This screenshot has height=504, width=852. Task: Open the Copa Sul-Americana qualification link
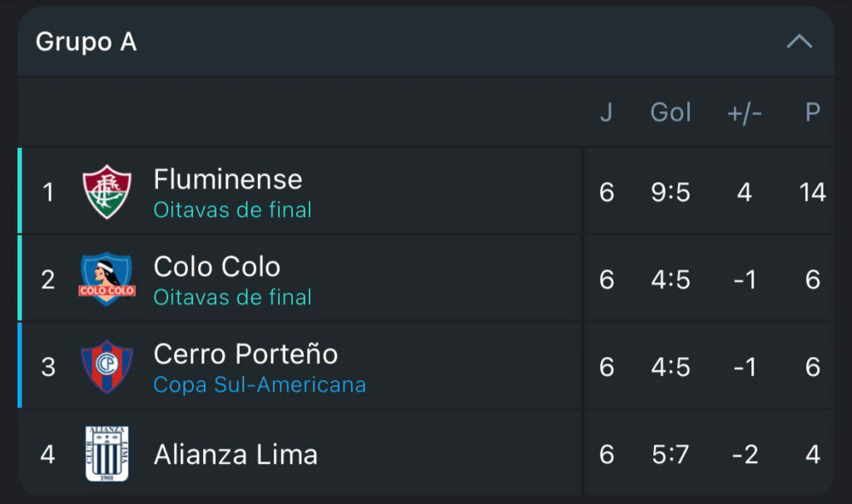[x=257, y=385]
